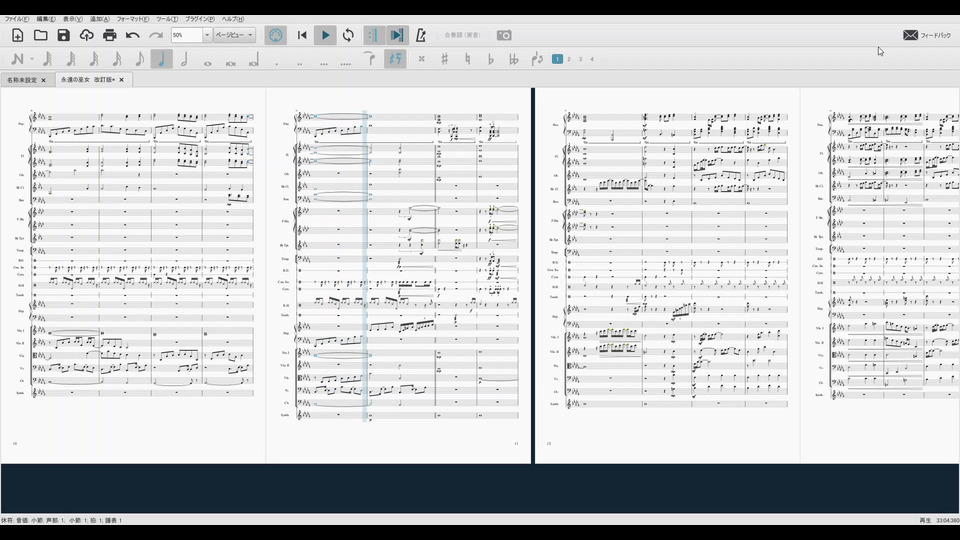Take a screenshot with the camera icon
This screenshot has width=960, height=540.
coord(505,35)
